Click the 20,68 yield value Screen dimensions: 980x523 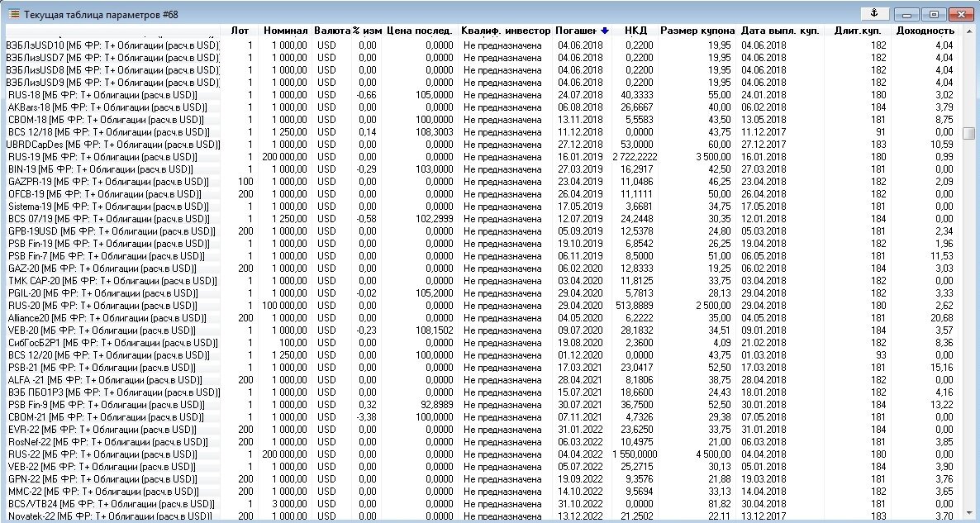click(x=942, y=318)
